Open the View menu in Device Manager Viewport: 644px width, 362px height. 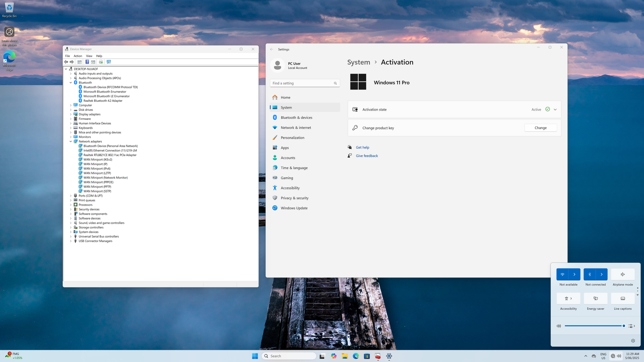tap(89, 56)
